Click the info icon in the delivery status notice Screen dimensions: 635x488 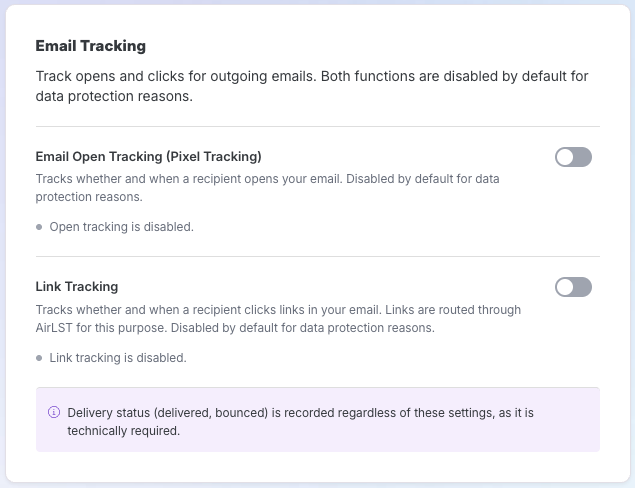click(x=54, y=412)
